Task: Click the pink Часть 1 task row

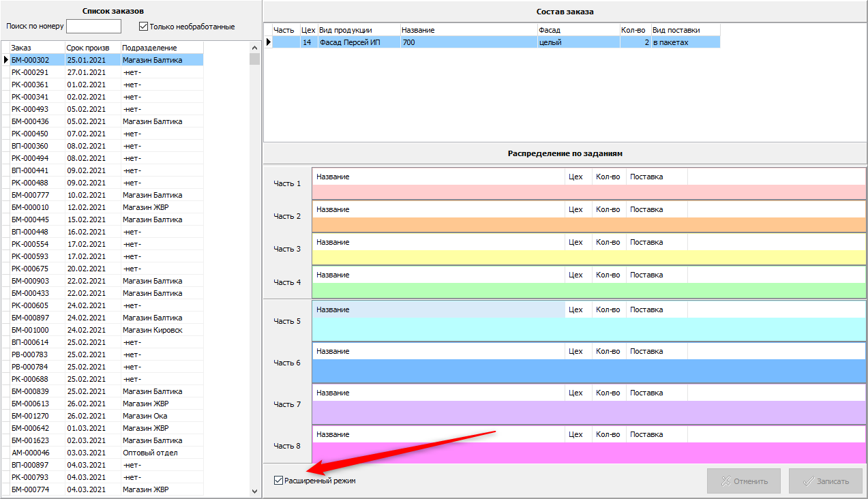Action: pyautogui.click(x=588, y=192)
